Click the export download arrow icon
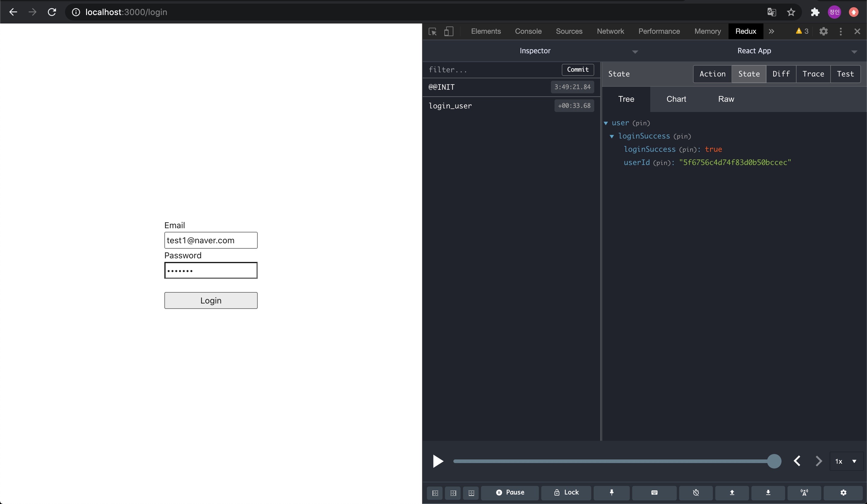Image resolution: width=867 pixels, height=504 pixels. click(768, 492)
